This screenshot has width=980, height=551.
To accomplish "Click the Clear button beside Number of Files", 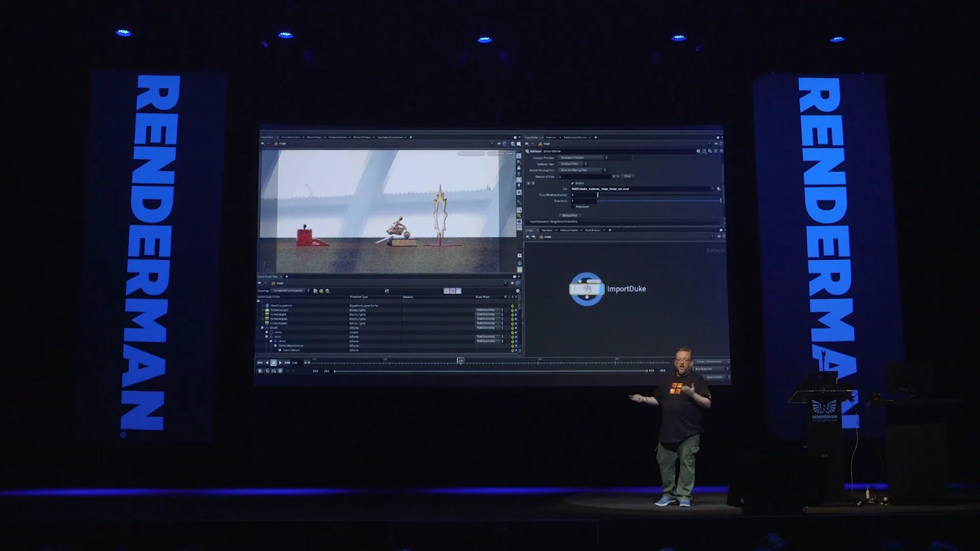I will point(628,176).
